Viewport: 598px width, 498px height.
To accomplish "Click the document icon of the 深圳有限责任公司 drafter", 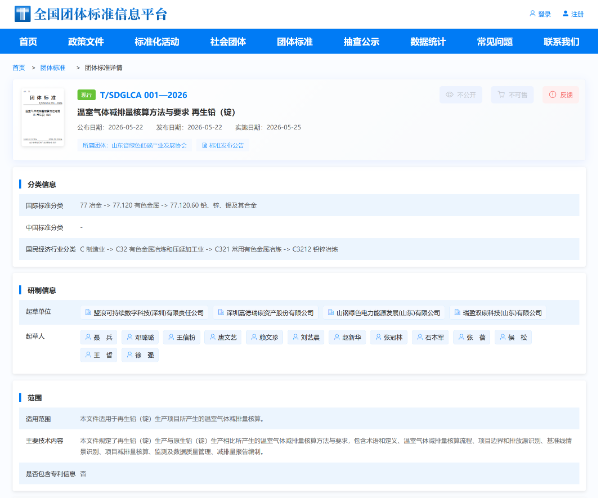I will coord(88,313).
